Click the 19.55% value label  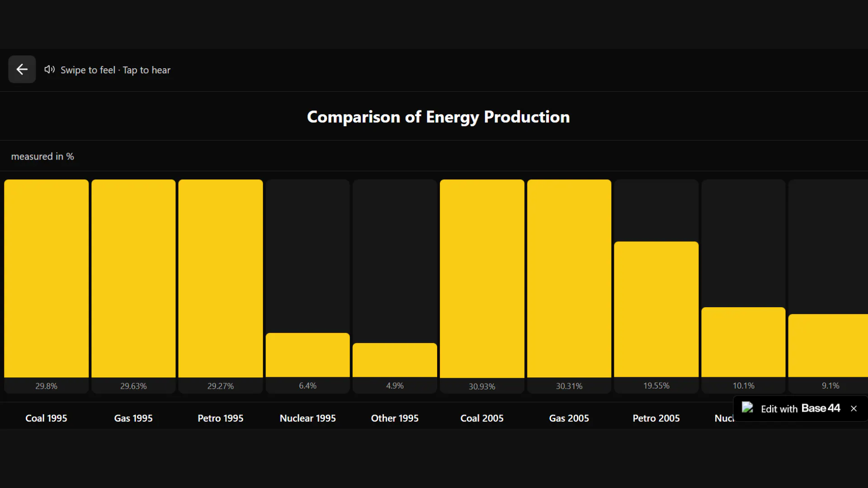(x=656, y=385)
